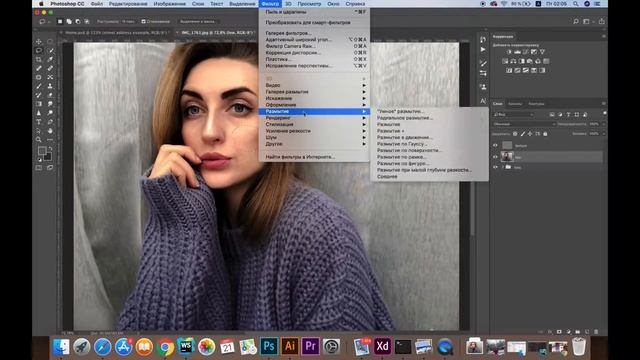
Task: Switch to the Контуры tab
Action: point(536,104)
